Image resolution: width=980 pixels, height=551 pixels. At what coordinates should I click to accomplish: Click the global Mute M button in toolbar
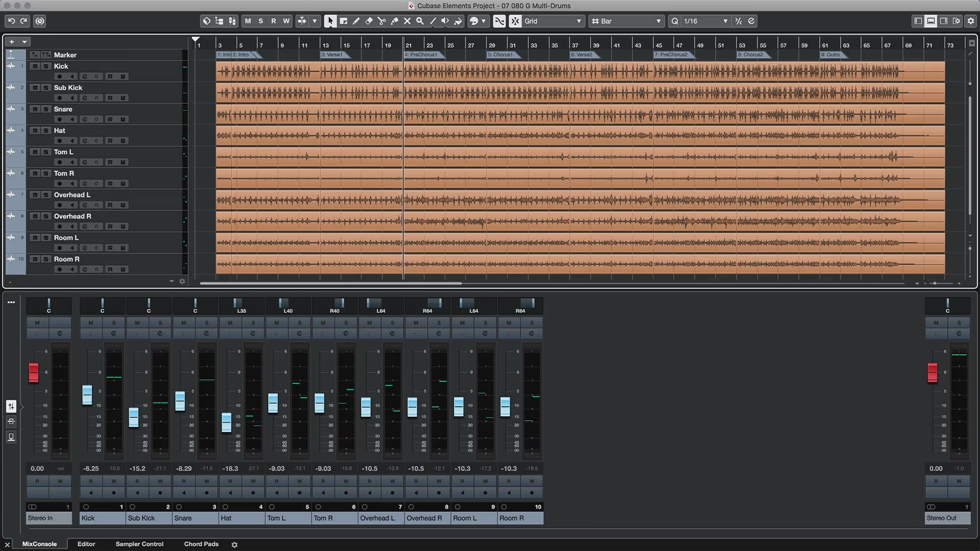tap(248, 21)
